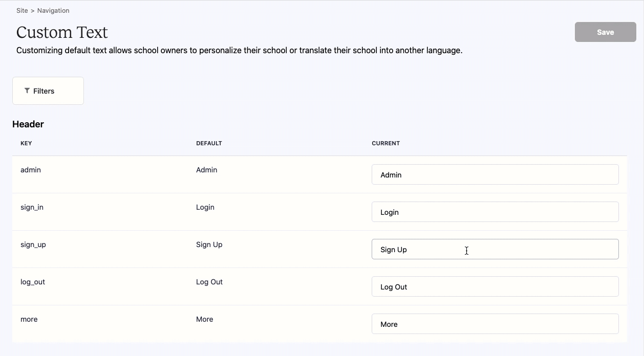Select the 'sign_up' key cell

point(33,244)
